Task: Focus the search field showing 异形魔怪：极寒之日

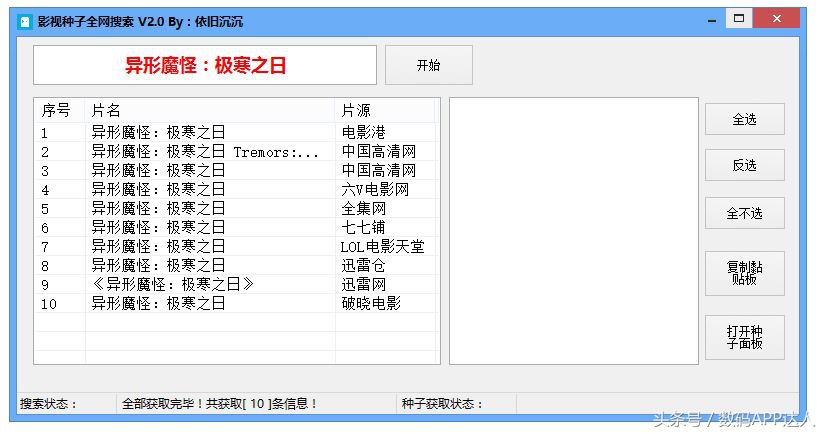Action: [205, 65]
